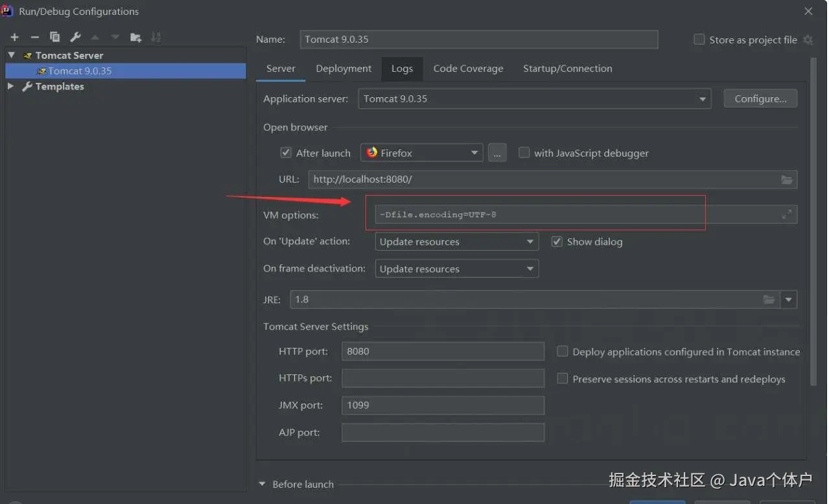Click the Tomcat Server Settings heading
This screenshot has width=829, height=504.
tap(316, 326)
